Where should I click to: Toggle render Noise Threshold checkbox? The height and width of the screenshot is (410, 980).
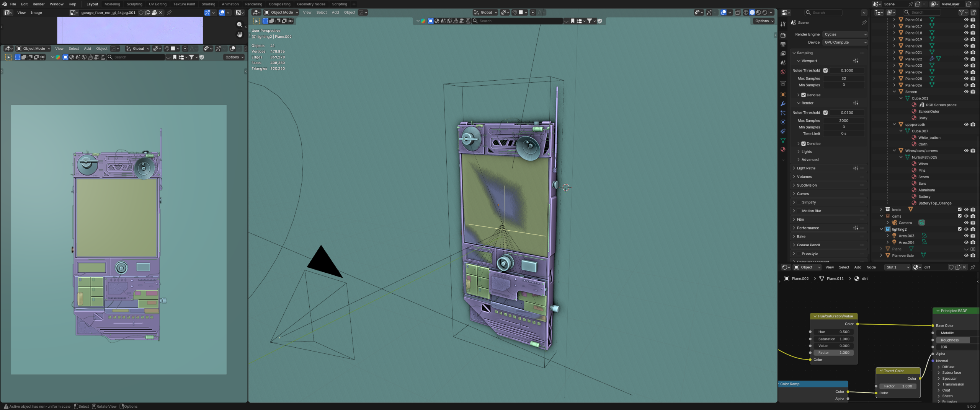coord(825,112)
